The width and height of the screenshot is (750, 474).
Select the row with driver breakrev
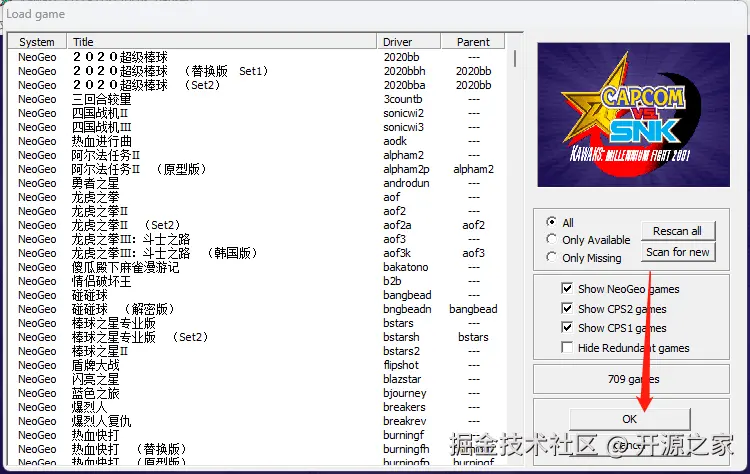[256, 421]
